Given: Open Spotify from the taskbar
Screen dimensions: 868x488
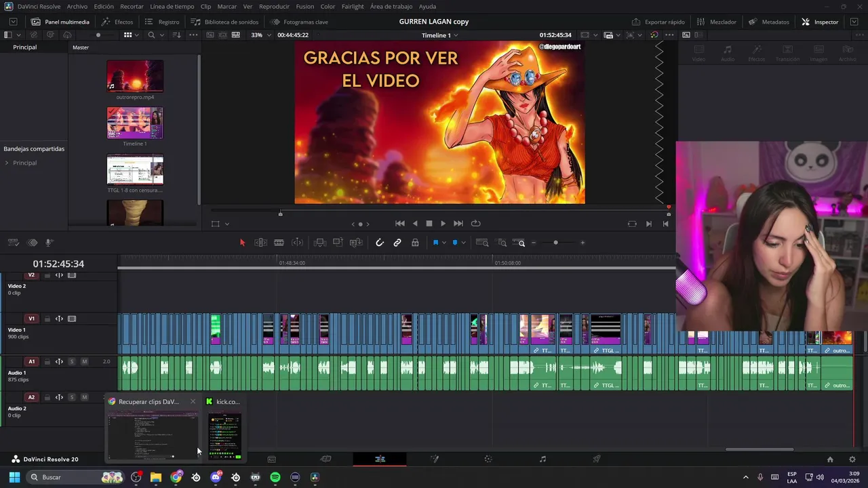Looking at the screenshot, I should [275, 477].
